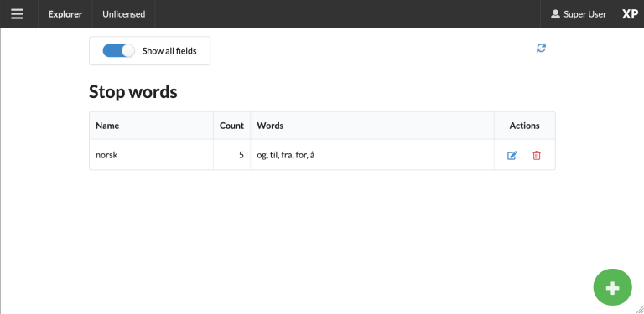Click the Super User text

pyautogui.click(x=584, y=14)
